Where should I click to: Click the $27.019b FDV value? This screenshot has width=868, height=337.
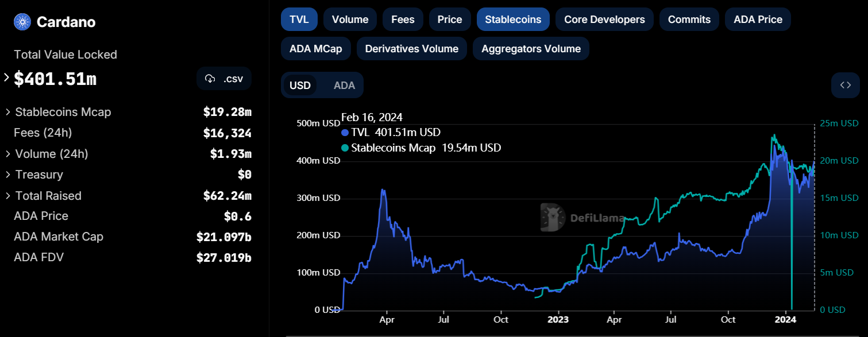(223, 258)
